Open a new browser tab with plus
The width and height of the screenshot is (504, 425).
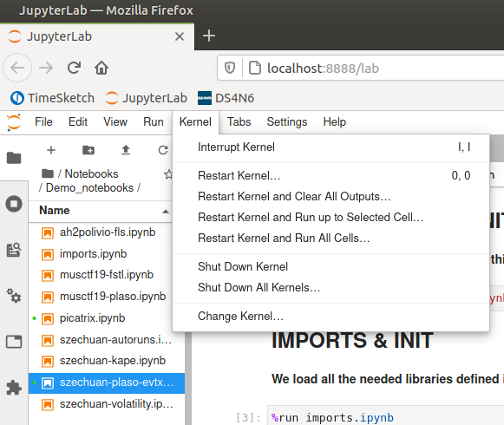click(x=209, y=36)
